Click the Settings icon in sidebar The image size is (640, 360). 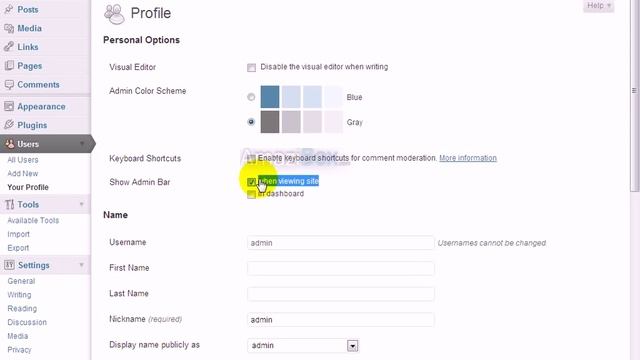[x=9, y=265]
